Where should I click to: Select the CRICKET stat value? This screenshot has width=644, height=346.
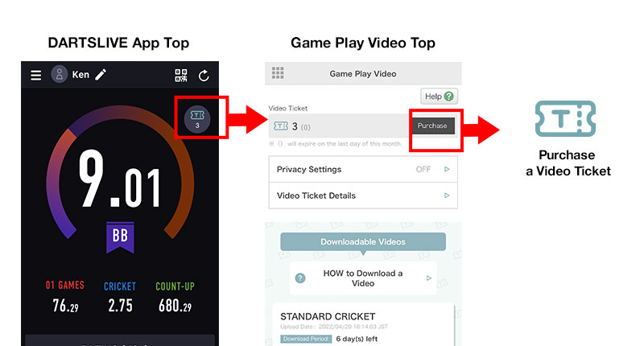(x=120, y=306)
